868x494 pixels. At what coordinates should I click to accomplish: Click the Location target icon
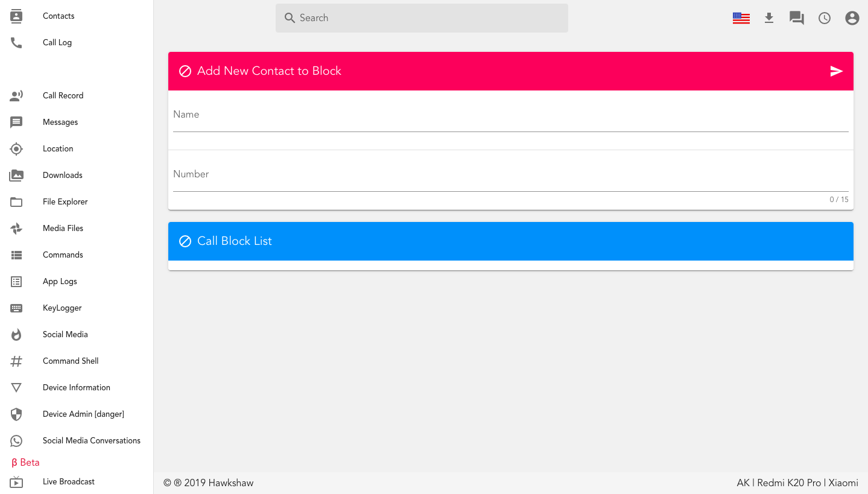[16, 149]
